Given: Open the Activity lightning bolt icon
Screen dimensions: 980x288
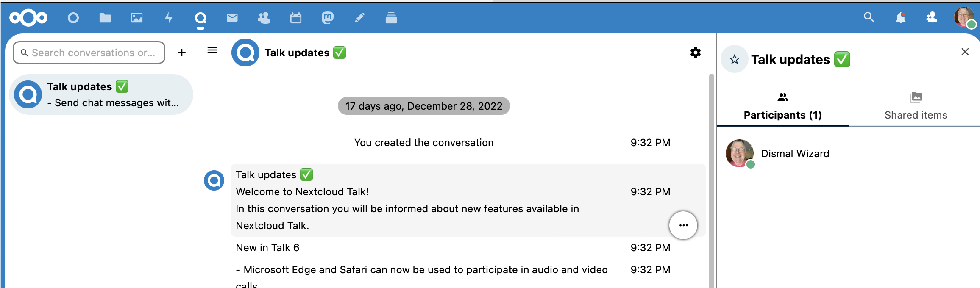Looking at the screenshot, I should pos(169,18).
